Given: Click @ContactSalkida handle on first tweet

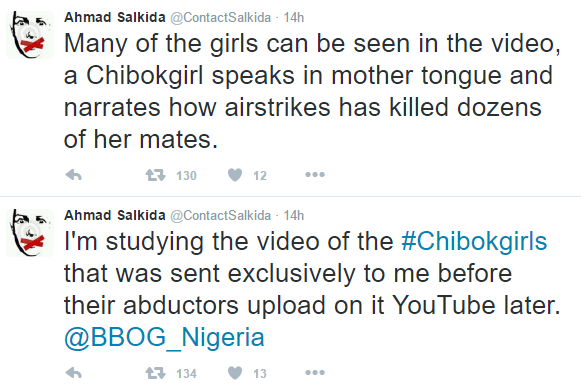Looking at the screenshot, I should pos(220,18).
